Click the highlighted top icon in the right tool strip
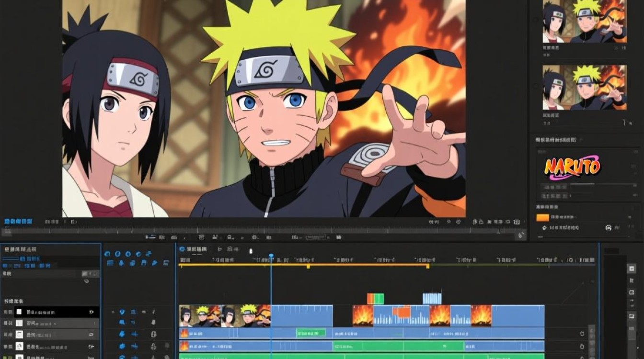 632,269
